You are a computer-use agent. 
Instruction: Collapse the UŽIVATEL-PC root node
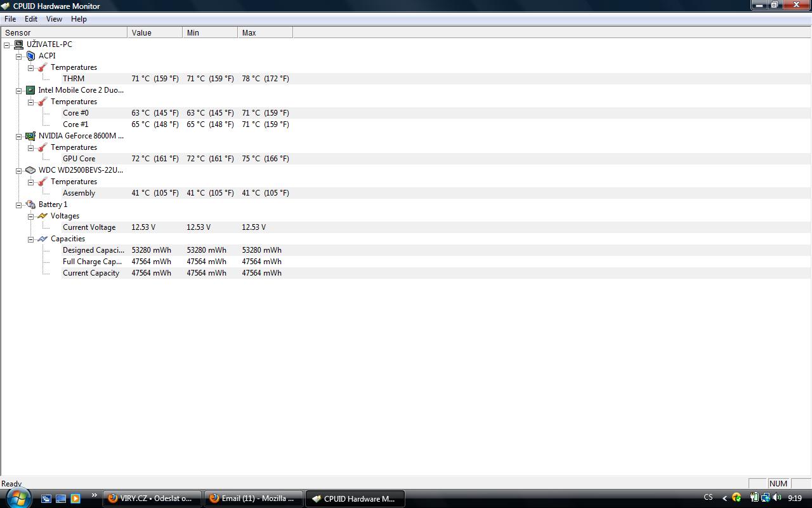coord(6,44)
